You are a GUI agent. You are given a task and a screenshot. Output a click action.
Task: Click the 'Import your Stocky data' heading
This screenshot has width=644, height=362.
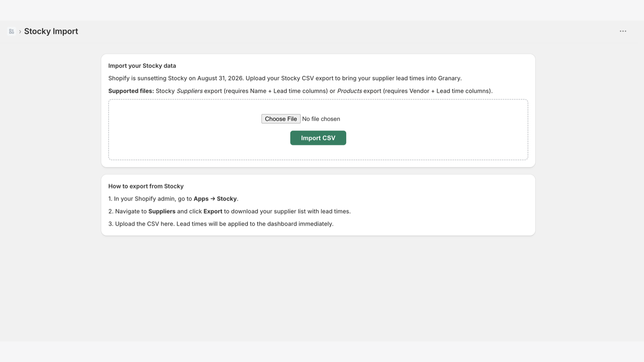coord(142,66)
